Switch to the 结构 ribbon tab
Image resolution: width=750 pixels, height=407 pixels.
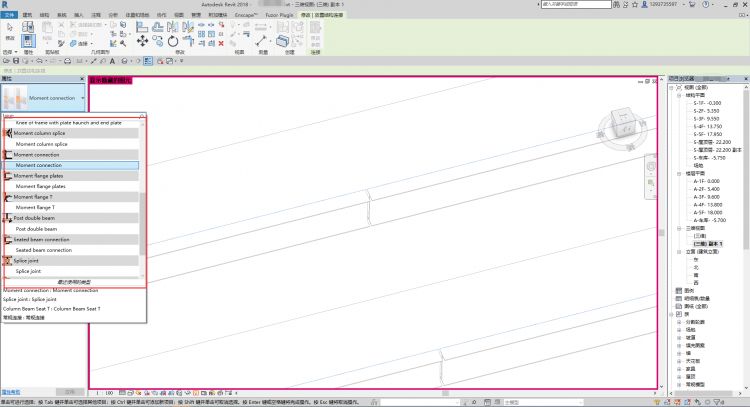tap(44, 15)
